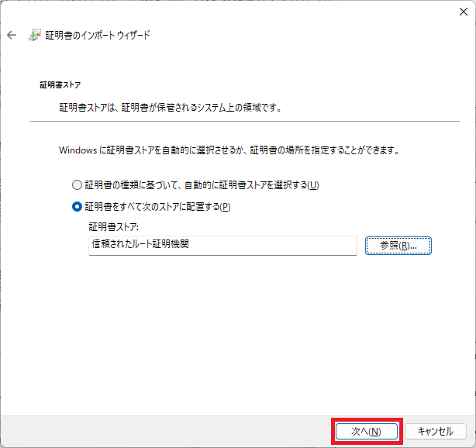Click the certificate import wizard icon

tap(35, 35)
